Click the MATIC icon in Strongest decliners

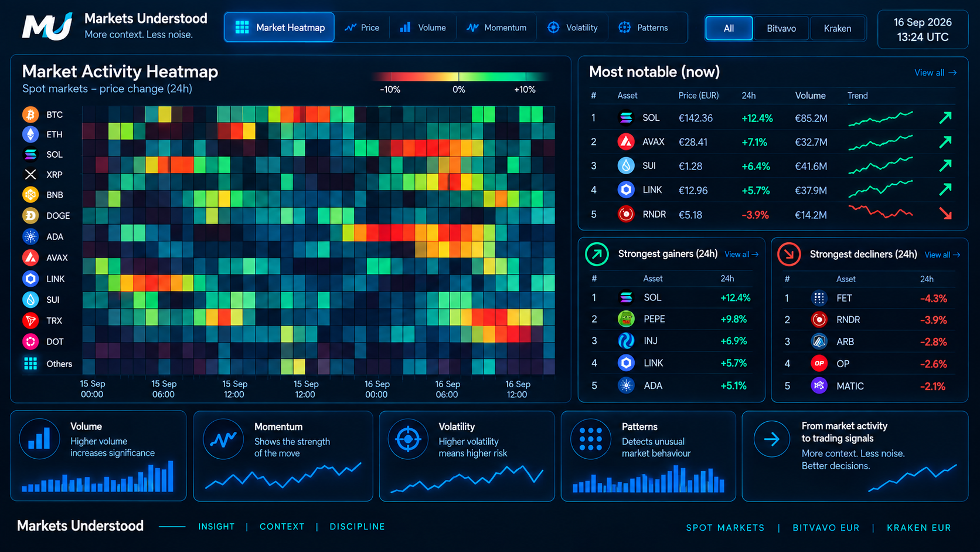819,386
